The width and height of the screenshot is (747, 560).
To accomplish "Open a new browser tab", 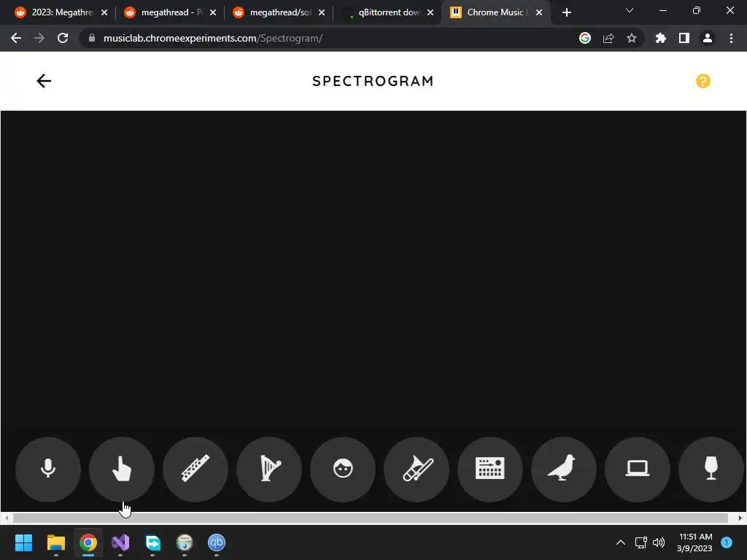I will tap(566, 12).
